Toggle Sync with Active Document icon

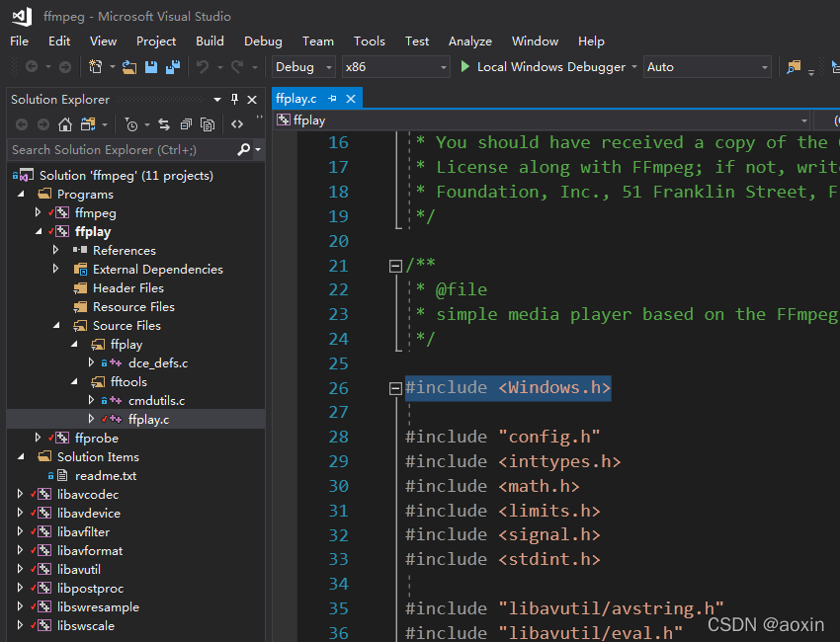[164, 124]
